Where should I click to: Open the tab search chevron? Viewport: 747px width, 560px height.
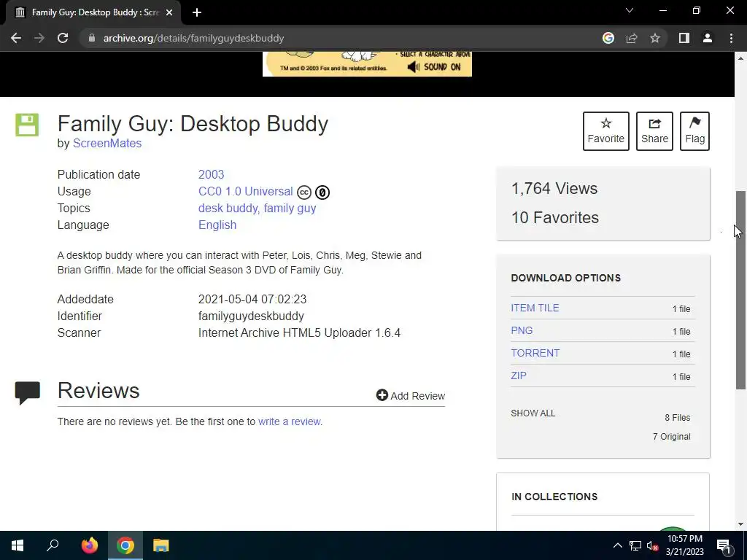point(630,10)
